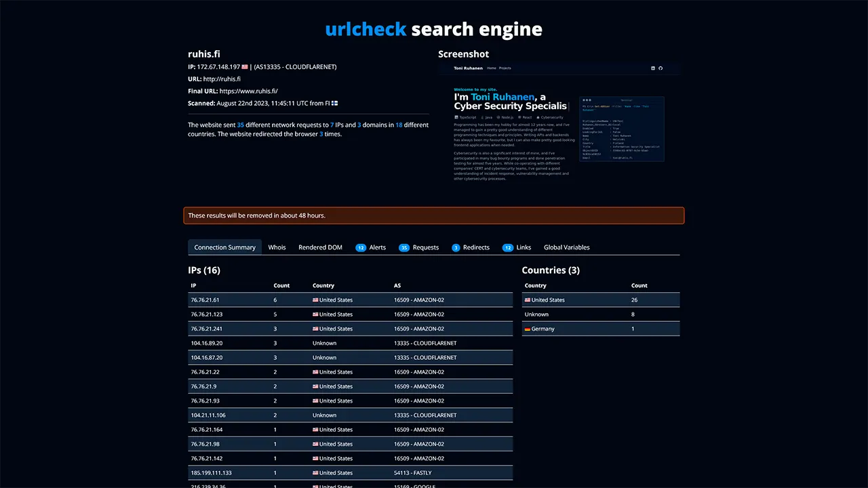Open the Rendered DOM tab
Image resolution: width=868 pixels, height=488 pixels.
click(320, 247)
